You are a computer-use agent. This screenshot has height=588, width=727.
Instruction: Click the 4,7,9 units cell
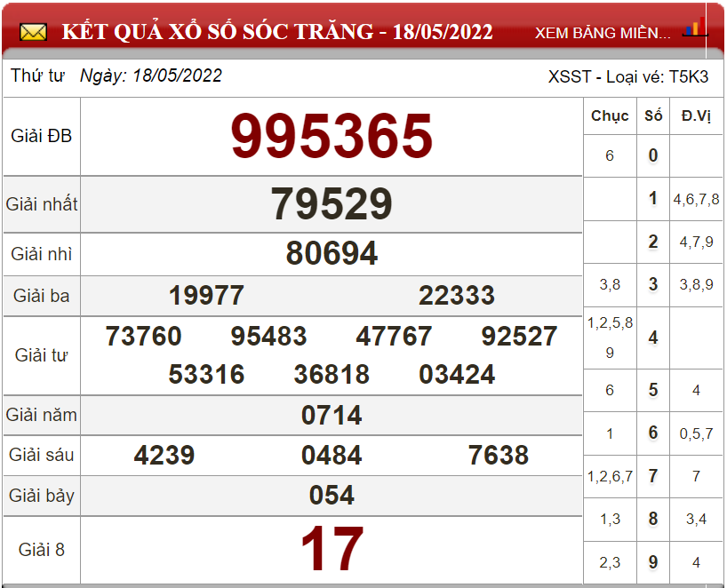[696, 242]
